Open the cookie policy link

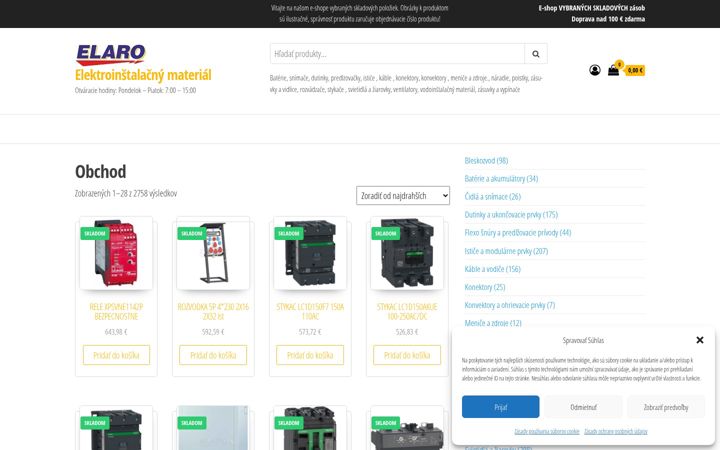546,431
